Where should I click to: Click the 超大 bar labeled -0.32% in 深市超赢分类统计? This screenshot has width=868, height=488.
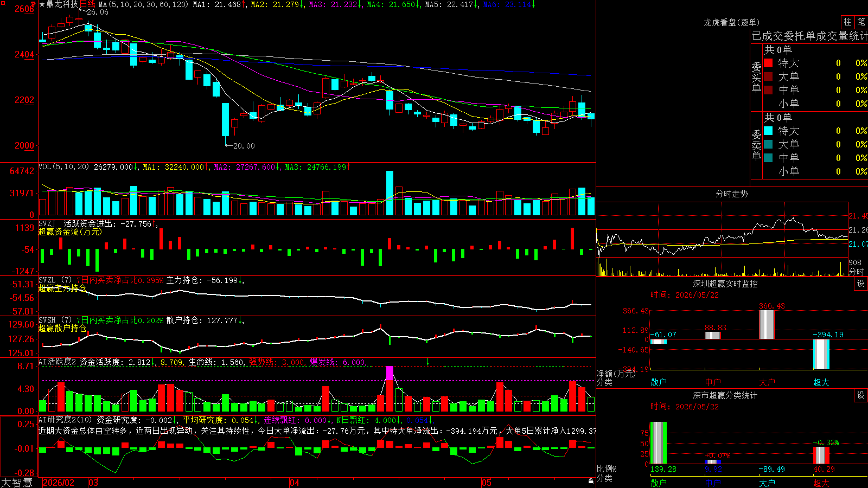point(821,455)
